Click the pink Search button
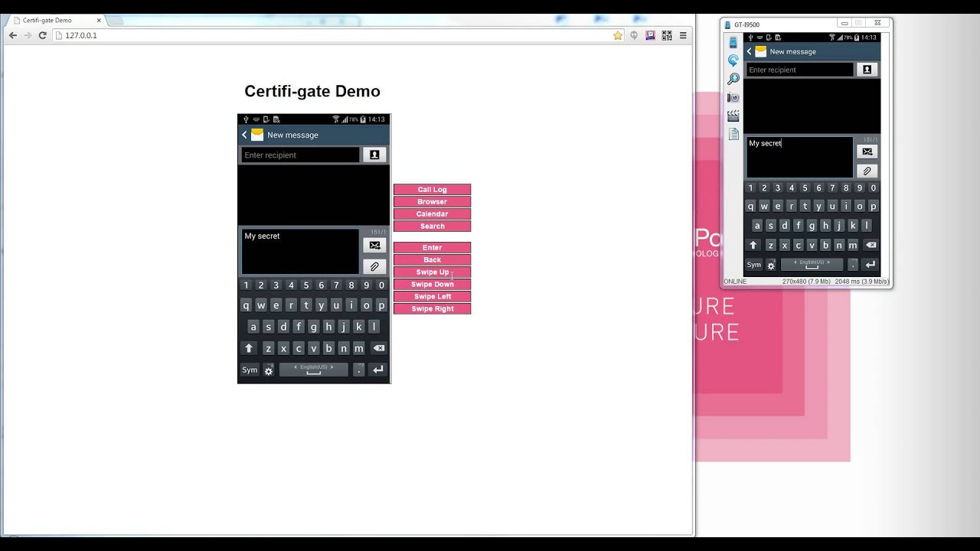 (x=432, y=227)
